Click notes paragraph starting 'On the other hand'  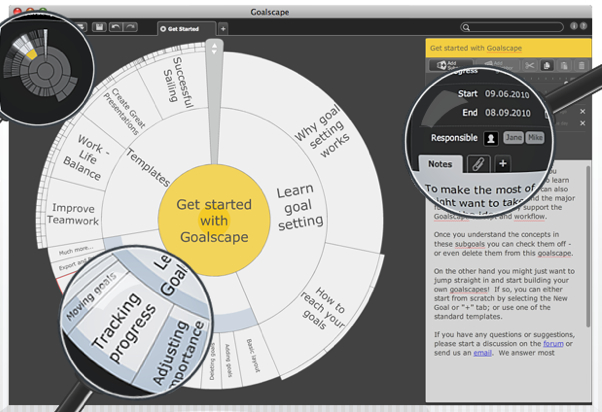pyautogui.click(x=504, y=294)
